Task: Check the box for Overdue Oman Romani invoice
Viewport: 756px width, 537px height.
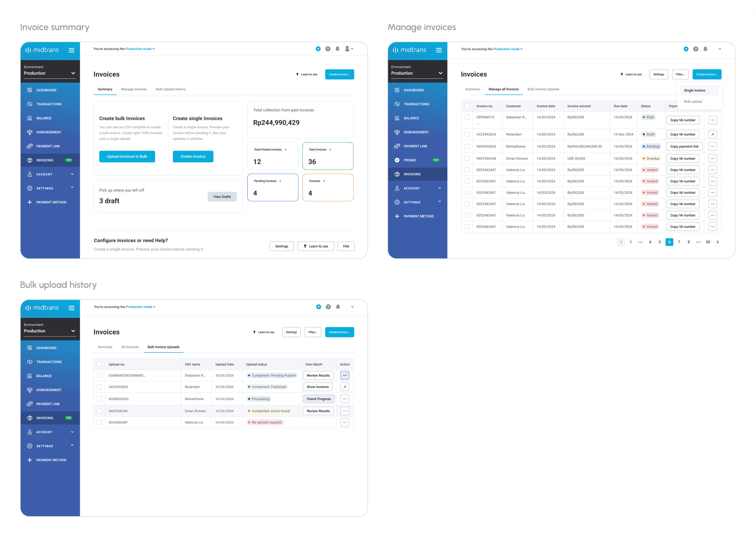Action: [x=467, y=158]
